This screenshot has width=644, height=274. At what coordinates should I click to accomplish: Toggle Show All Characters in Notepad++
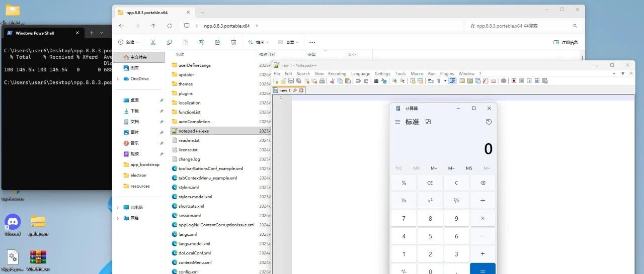(x=438, y=80)
